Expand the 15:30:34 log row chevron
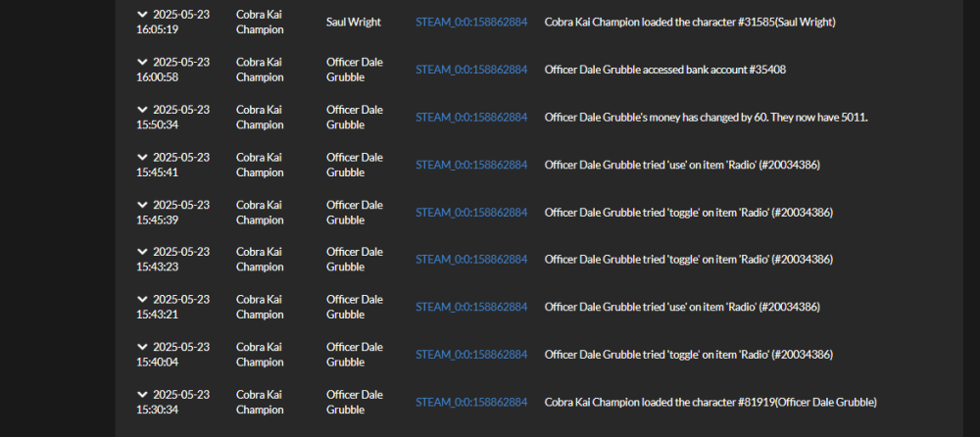This screenshot has width=980, height=437. 143,395
